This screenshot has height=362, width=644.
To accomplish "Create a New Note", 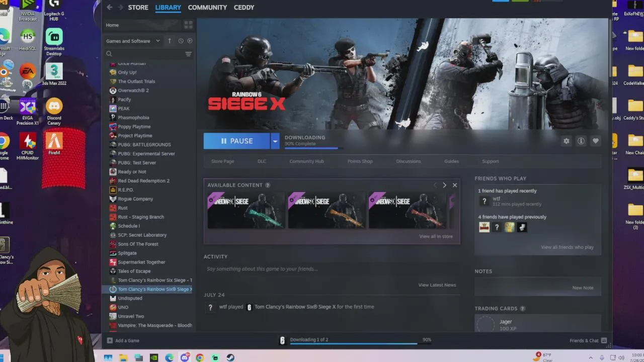I will coord(583,288).
